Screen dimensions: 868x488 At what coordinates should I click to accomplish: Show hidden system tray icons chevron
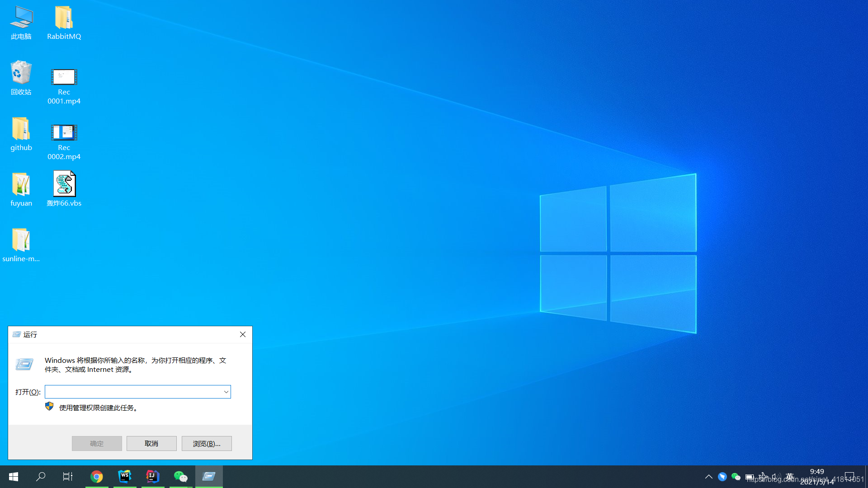[x=708, y=477]
